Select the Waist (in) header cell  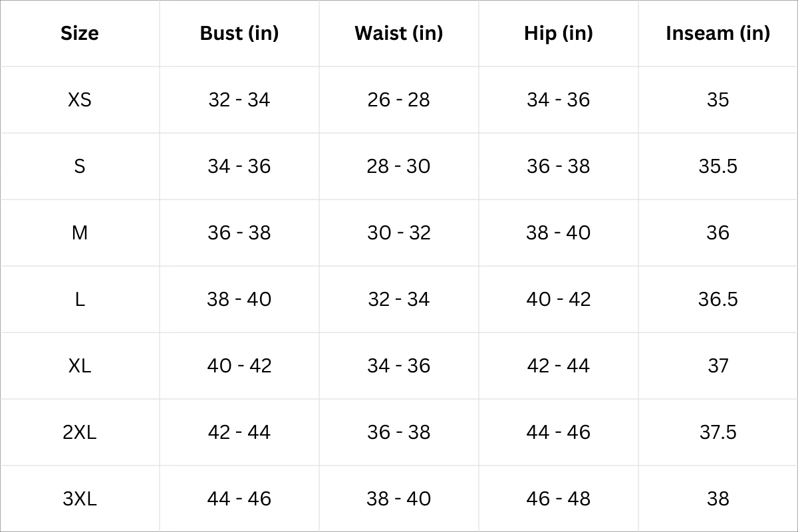(399, 33)
